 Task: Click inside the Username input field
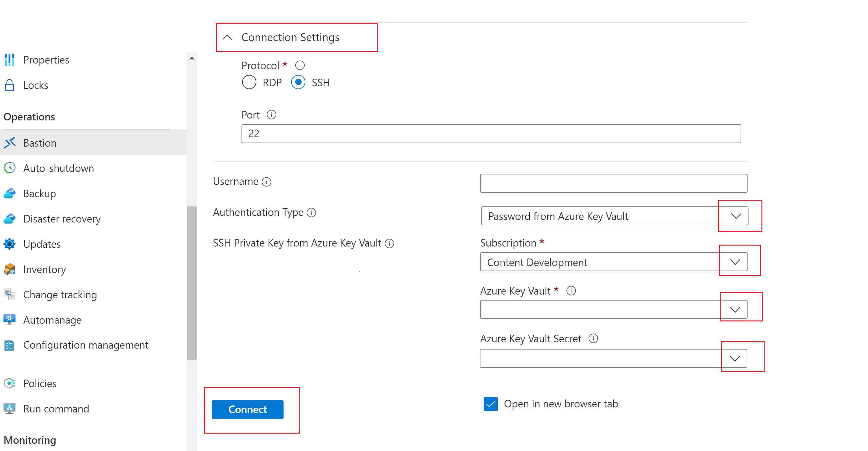(x=613, y=183)
